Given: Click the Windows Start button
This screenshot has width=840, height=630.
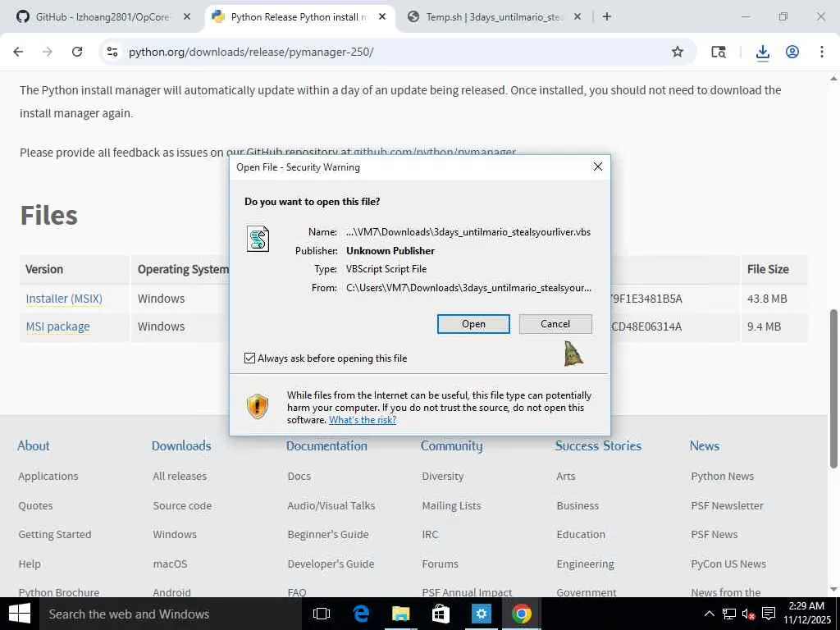Looking at the screenshot, I should (x=20, y=614).
